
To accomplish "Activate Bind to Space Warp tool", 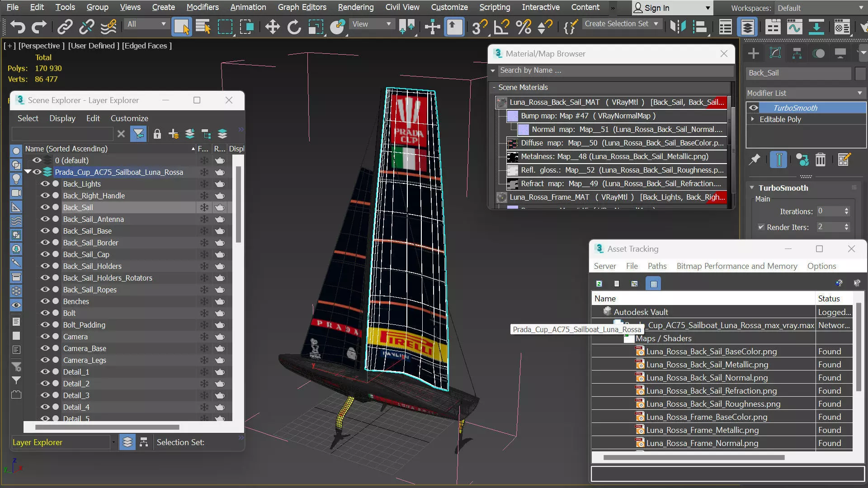I will pyautogui.click(x=108, y=27).
